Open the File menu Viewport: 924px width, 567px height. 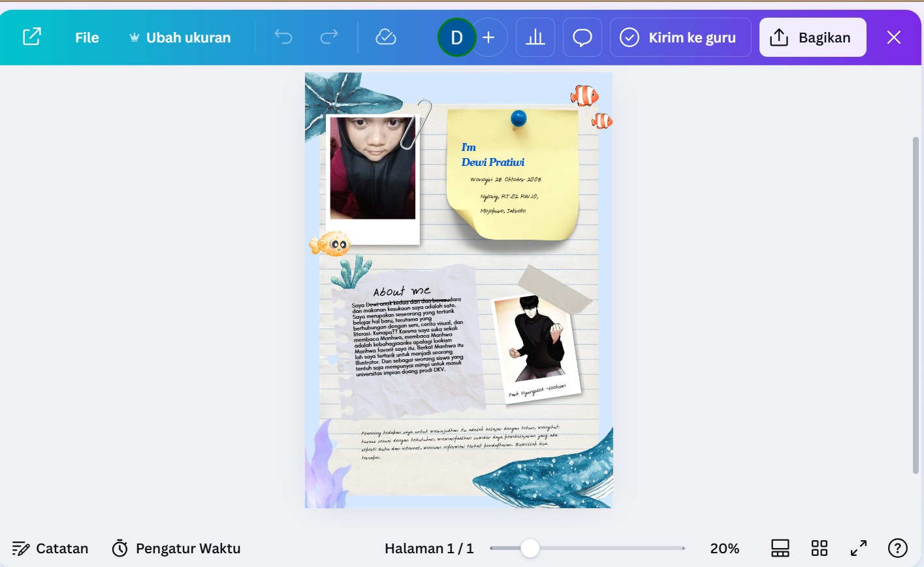[x=87, y=38]
